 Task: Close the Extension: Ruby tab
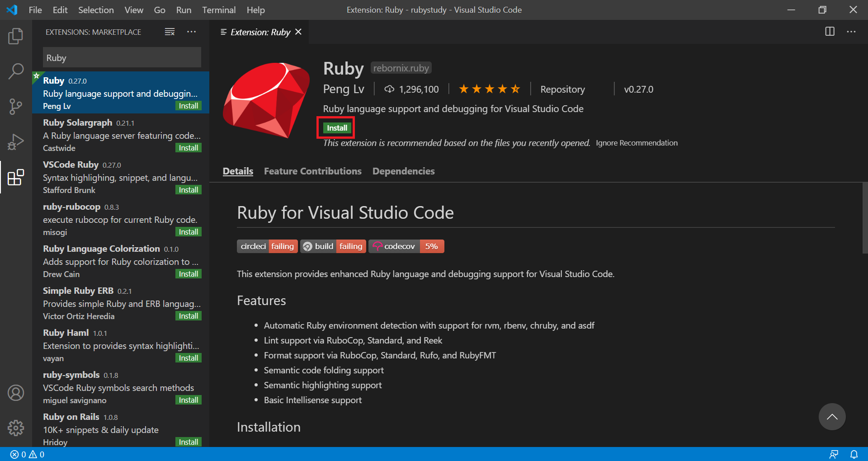tap(298, 32)
